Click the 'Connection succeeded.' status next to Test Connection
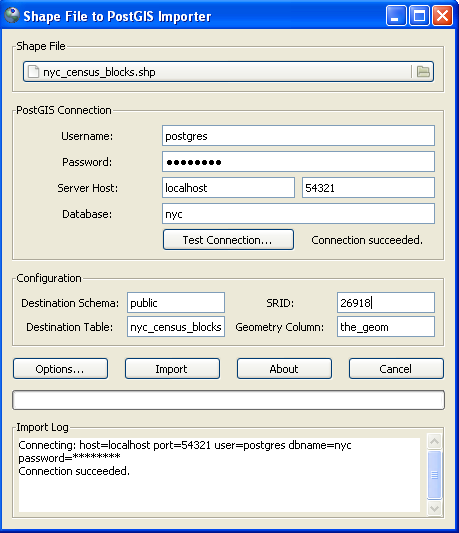 pos(367,240)
